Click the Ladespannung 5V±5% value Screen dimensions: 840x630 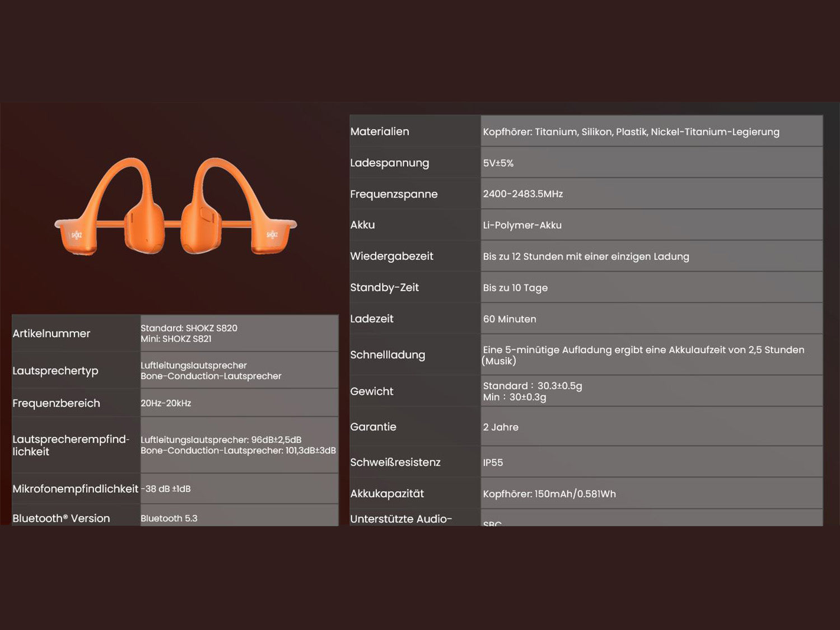coord(498,164)
